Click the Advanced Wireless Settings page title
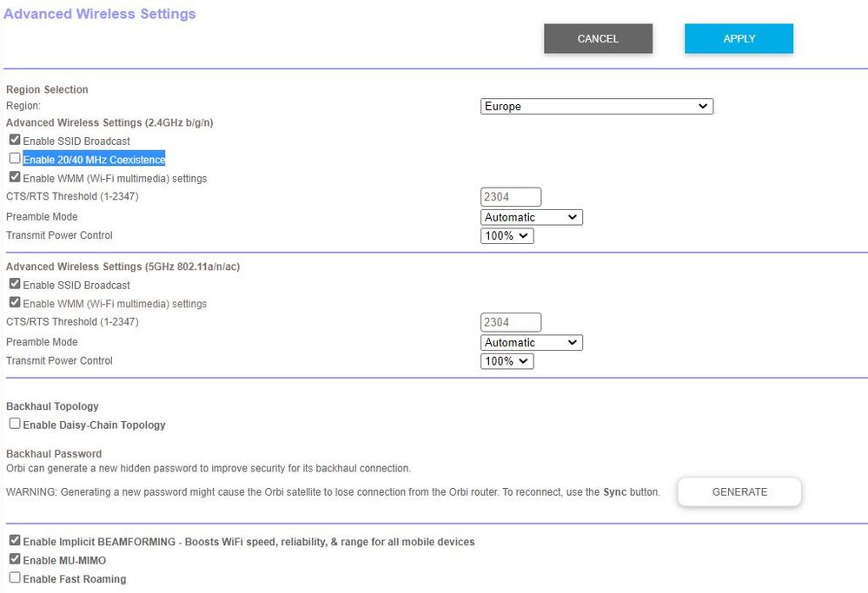This screenshot has width=868, height=593. pos(99,13)
